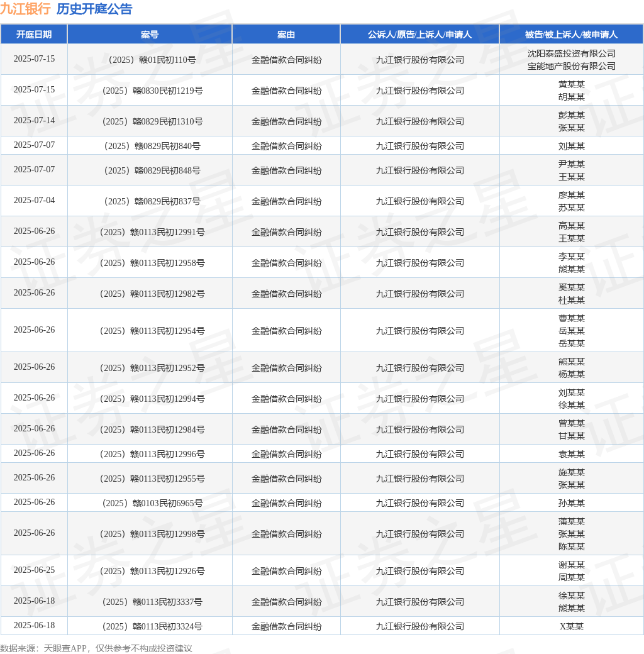The width and height of the screenshot is (644, 654).
Task: Click defendant name 廖某某
Action: [x=572, y=196]
